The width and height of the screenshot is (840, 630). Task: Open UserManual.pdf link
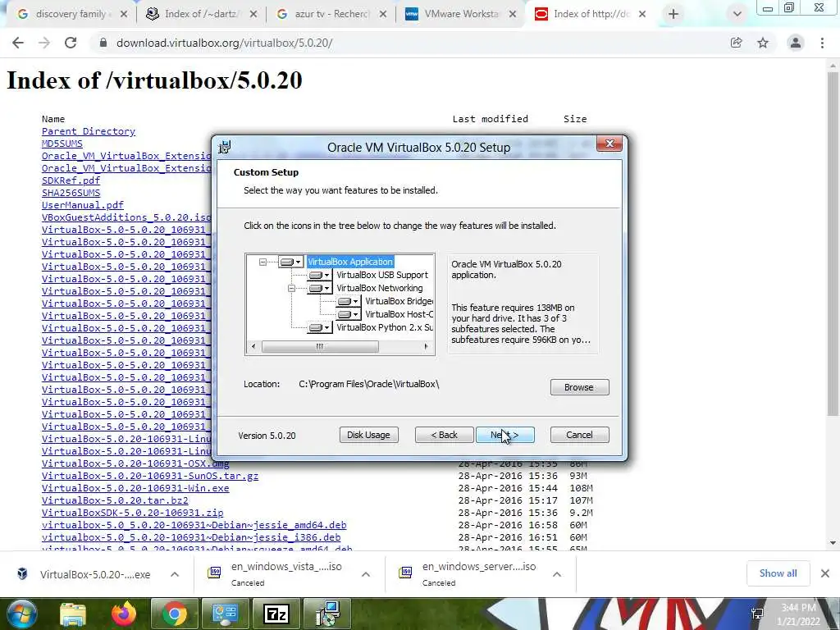(x=83, y=205)
